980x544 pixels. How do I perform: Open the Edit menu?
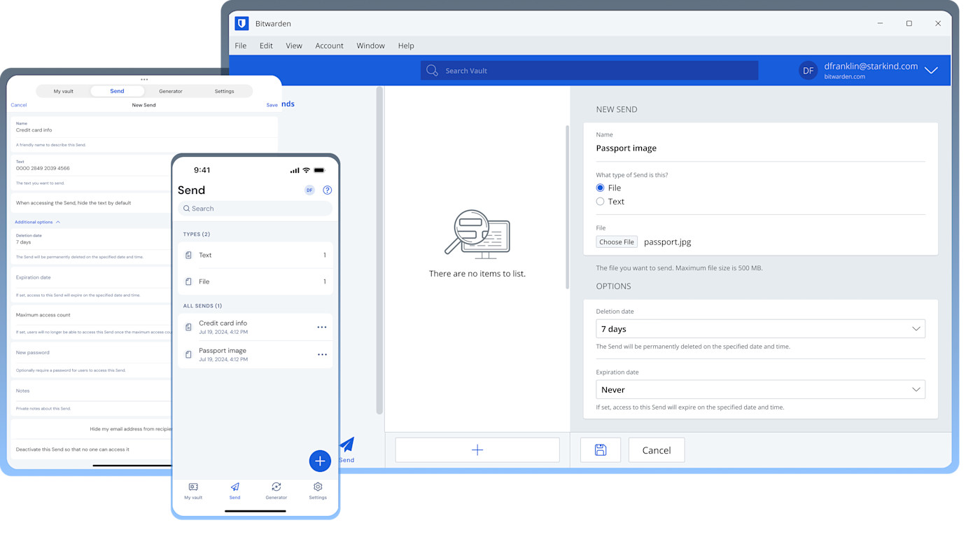click(266, 46)
